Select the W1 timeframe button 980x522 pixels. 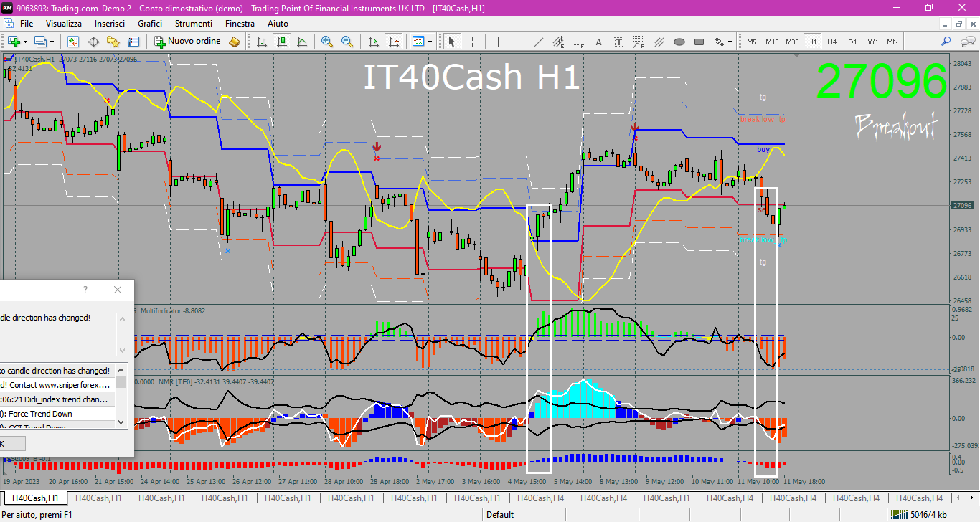(x=872, y=42)
